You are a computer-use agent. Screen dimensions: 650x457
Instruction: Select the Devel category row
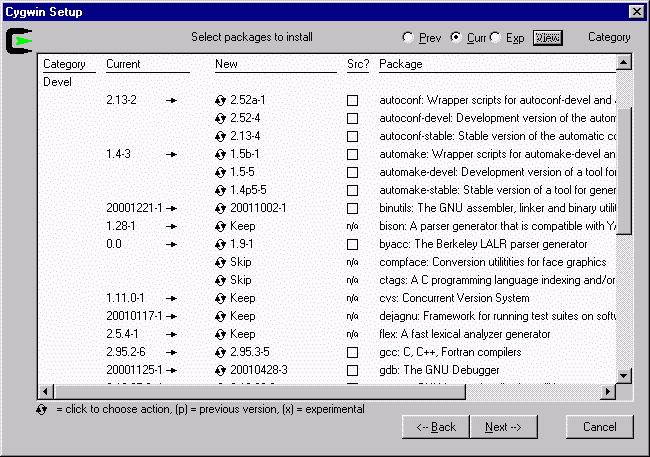58,82
